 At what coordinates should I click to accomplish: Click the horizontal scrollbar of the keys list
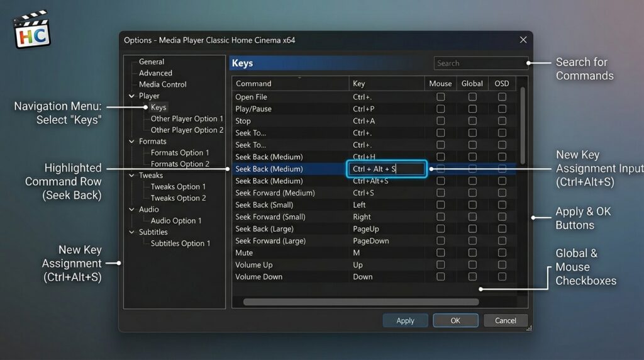pos(361,302)
